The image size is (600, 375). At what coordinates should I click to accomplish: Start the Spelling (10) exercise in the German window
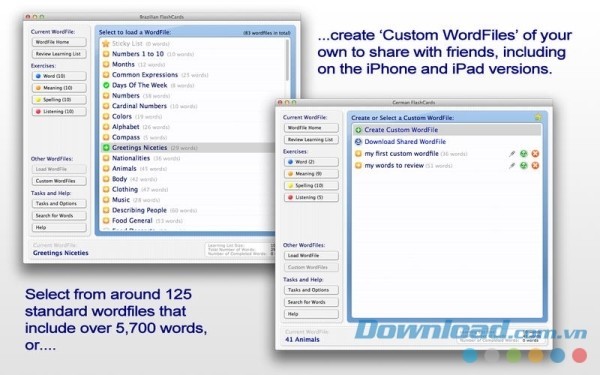pos(311,186)
